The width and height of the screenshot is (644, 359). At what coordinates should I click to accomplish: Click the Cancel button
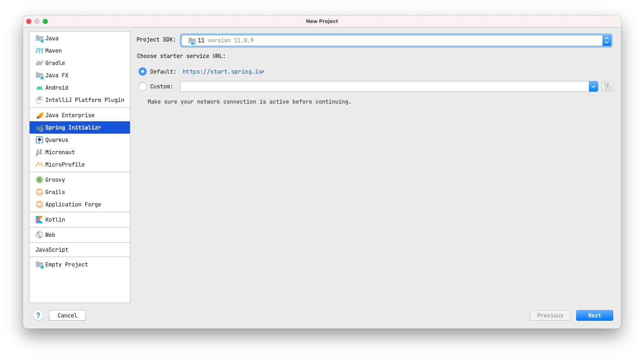click(67, 315)
